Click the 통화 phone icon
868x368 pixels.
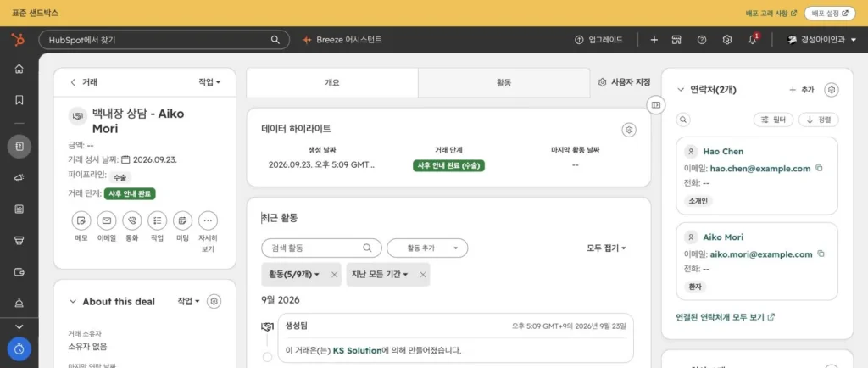pyautogui.click(x=131, y=220)
